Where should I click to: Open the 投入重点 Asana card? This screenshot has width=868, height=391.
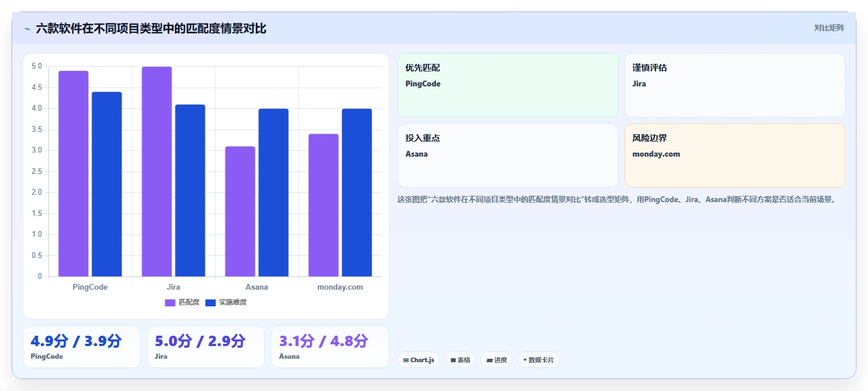(508, 155)
